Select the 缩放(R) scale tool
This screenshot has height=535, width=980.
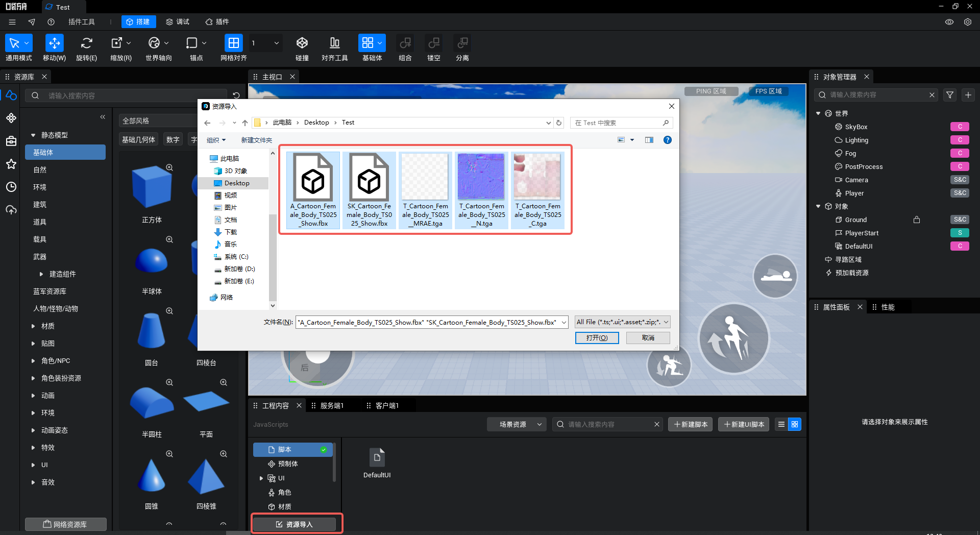click(x=116, y=43)
